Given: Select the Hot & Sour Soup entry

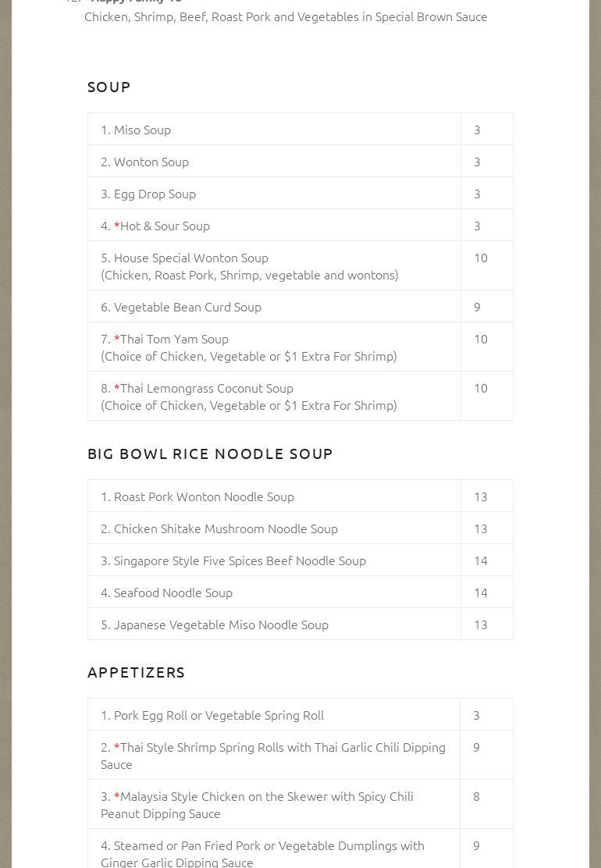Looking at the screenshot, I should (164, 226).
